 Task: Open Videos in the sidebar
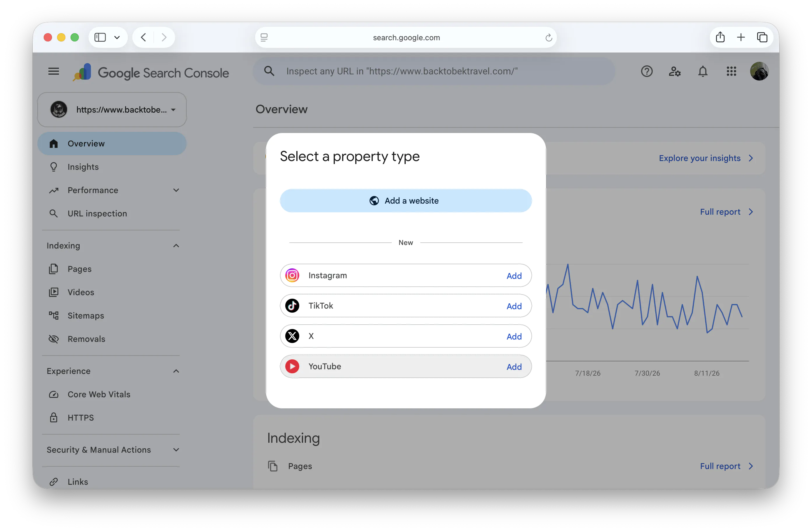(112, 293)
